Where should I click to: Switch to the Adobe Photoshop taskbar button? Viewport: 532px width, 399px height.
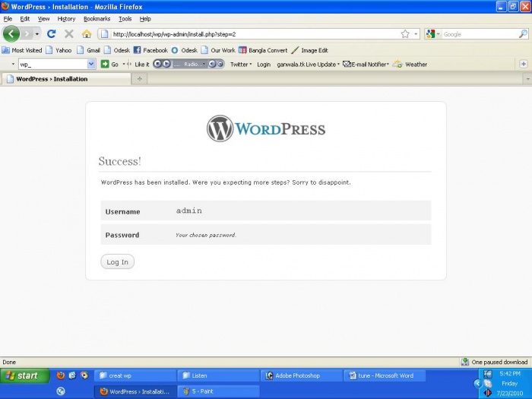tap(301, 375)
